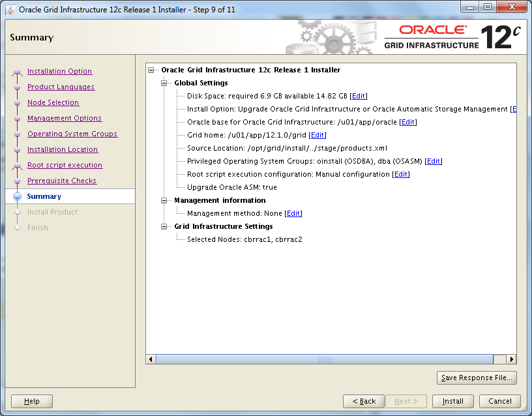Jump to Operating System Groups step

[x=72, y=134]
